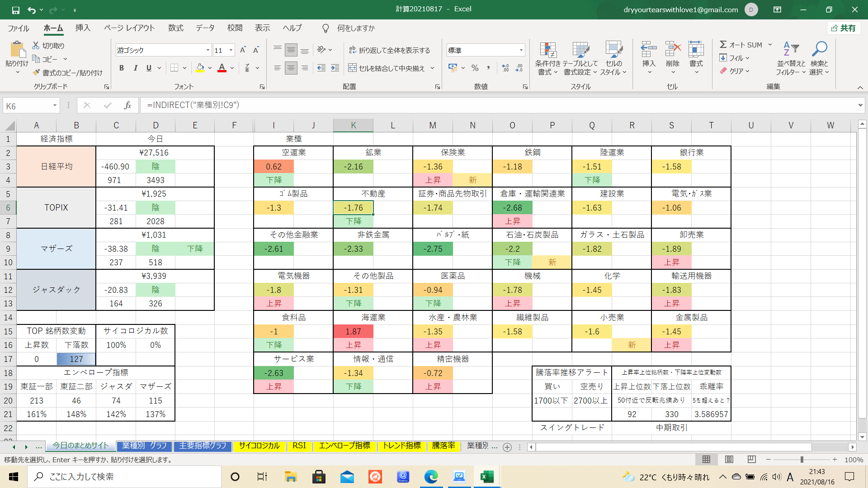Click the AutoSum sigma icon

723,45
